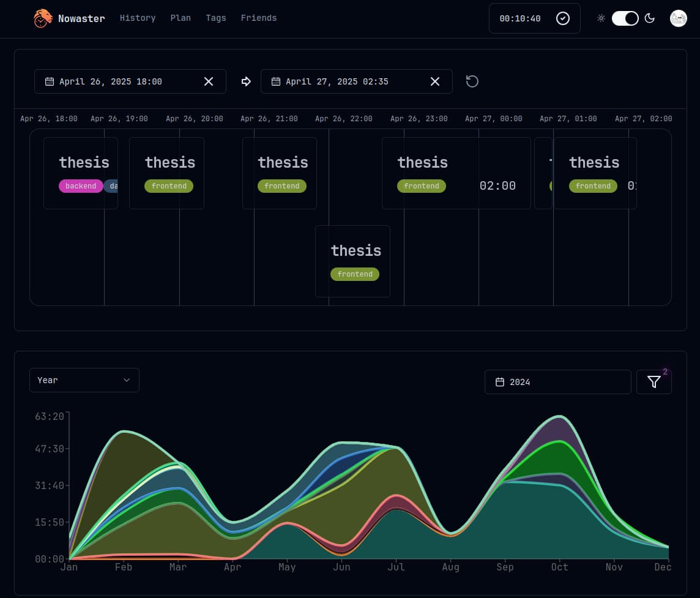Select the sun icon for light theme
Screen dimensions: 700x598
point(601,18)
